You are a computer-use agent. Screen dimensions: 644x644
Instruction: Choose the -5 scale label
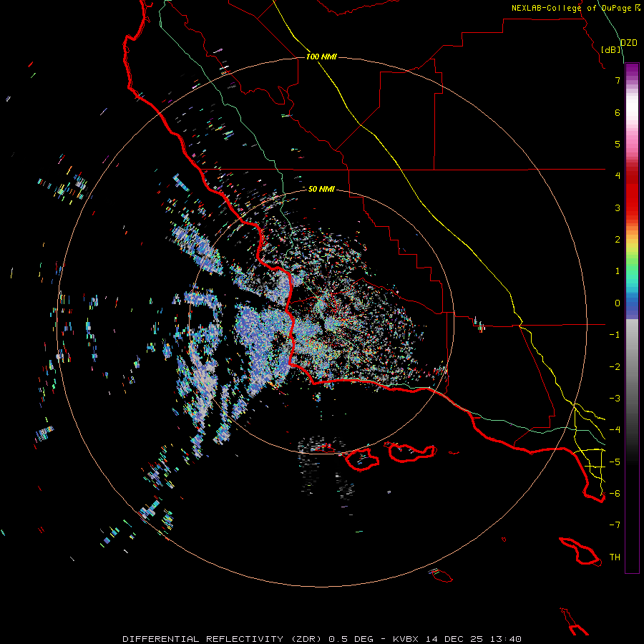pos(615,462)
